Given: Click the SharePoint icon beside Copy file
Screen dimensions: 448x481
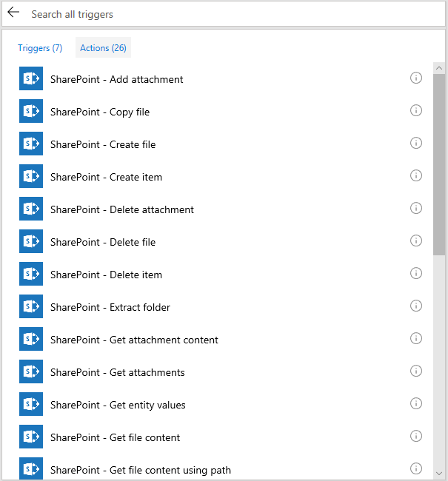Looking at the screenshot, I should [x=31, y=111].
